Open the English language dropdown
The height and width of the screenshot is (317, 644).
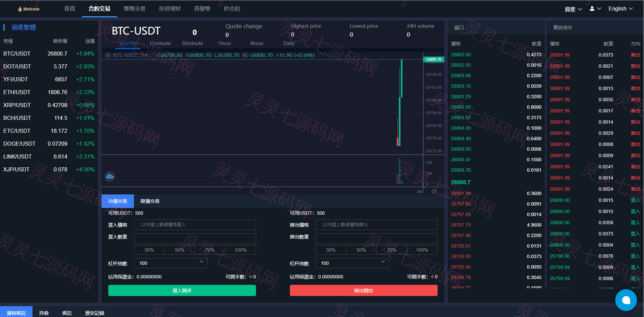coord(621,9)
